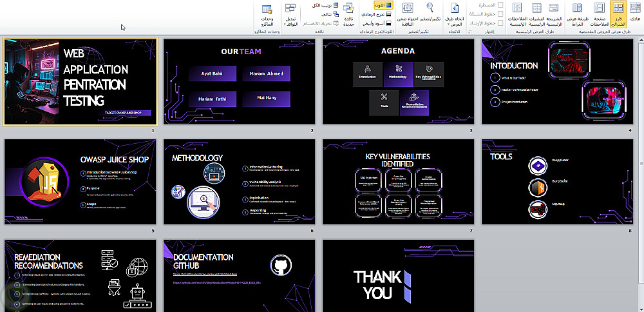Open the Notes Master view
The width and height of the screenshot is (644, 312).
coord(518,14)
